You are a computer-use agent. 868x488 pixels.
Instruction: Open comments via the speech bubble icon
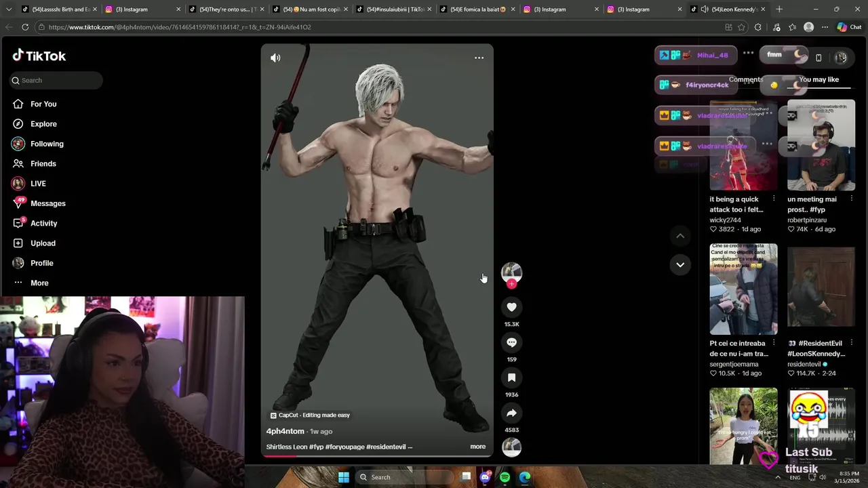511,342
